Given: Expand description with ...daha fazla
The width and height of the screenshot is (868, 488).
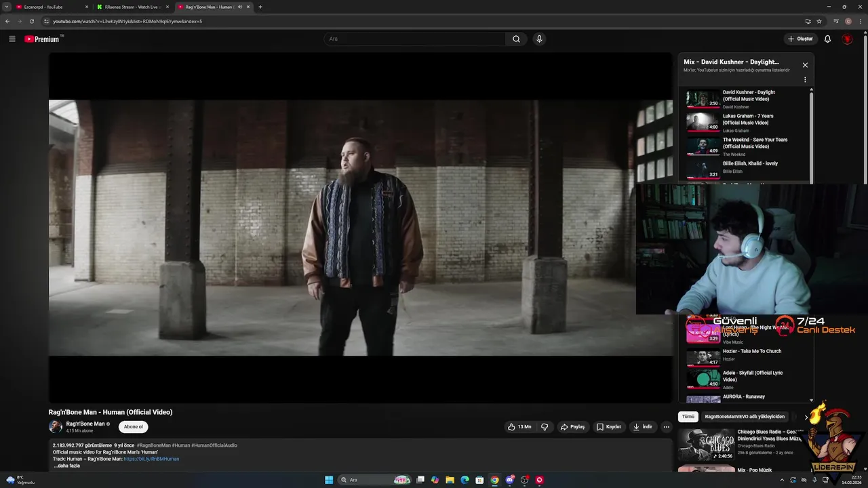Looking at the screenshot, I should pos(66,466).
